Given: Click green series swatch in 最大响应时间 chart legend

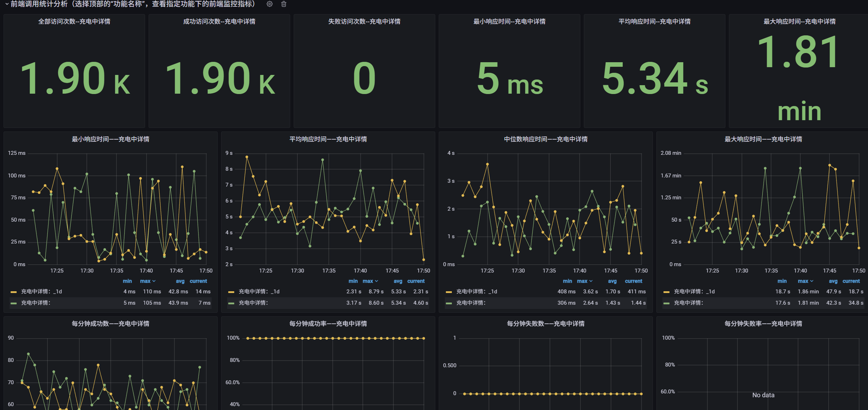Looking at the screenshot, I should click(x=667, y=303).
